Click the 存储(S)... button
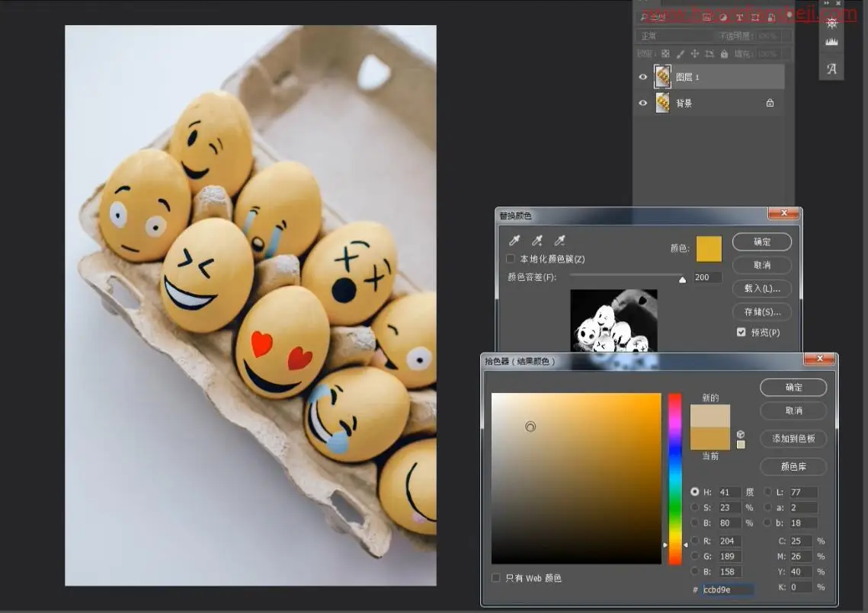The width and height of the screenshot is (868, 613). coord(762,311)
